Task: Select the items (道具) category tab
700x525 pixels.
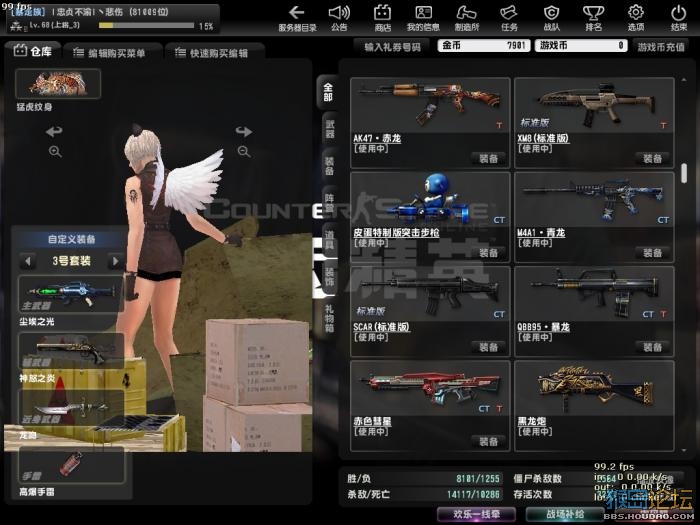Action: pyautogui.click(x=329, y=240)
